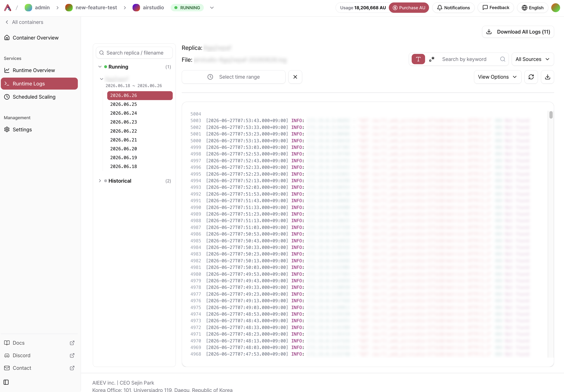The height and width of the screenshot is (392, 564).
Task: Open Scheduled Scaling
Action: tap(39, 97)
